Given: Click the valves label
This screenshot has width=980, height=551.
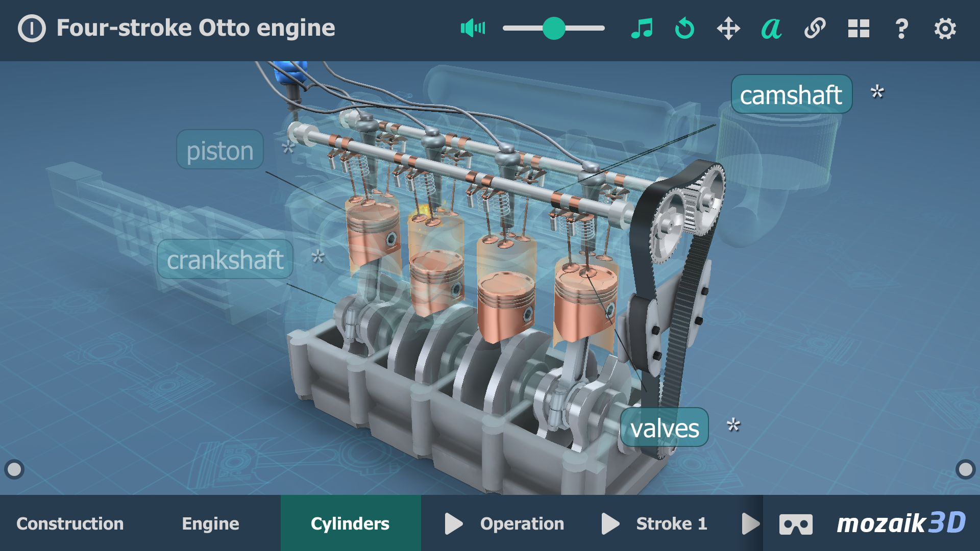Looking at the screenshot, I should 664,428.
